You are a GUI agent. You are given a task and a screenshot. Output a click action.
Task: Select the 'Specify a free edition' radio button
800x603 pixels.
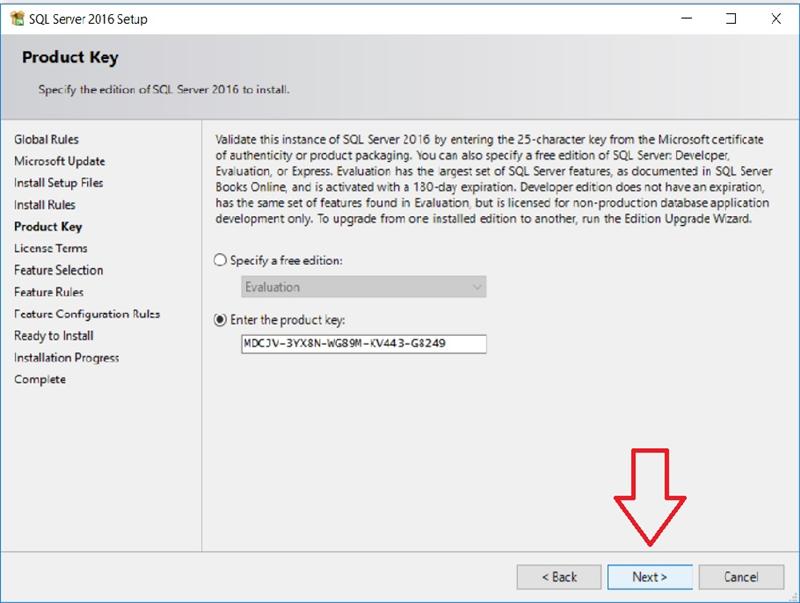tap(221, 260)
